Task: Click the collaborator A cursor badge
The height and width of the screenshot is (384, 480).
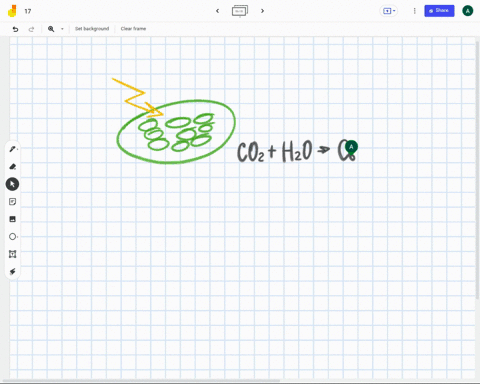Action: click(x=351, y=147)
